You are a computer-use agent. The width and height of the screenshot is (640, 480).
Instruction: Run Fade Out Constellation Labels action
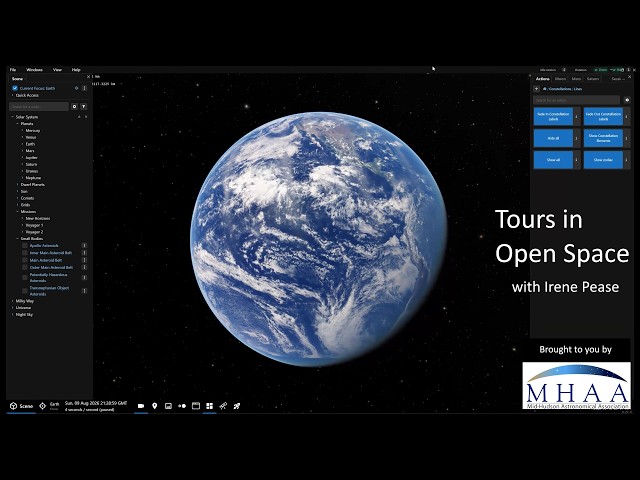coord(603,117)
